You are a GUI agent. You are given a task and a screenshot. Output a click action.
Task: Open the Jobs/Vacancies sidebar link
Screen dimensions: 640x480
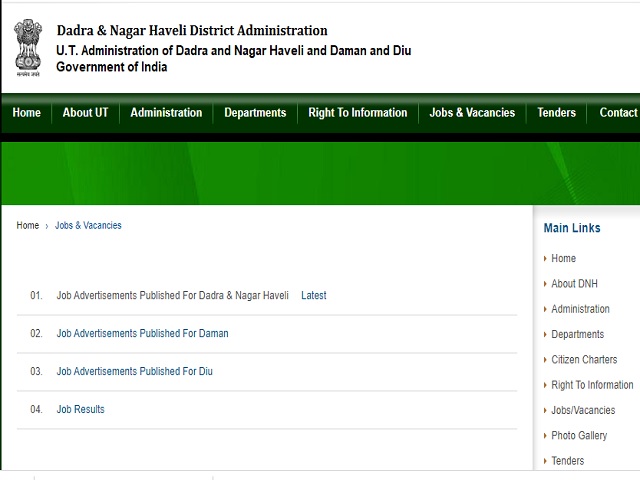pos(583,410)
